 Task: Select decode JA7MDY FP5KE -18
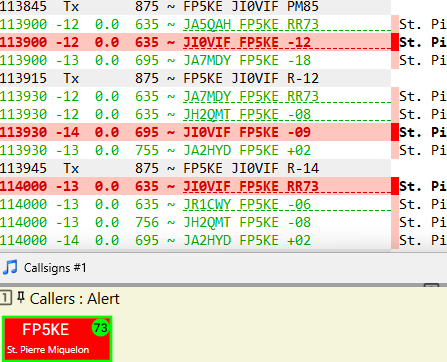click(195, 60)
